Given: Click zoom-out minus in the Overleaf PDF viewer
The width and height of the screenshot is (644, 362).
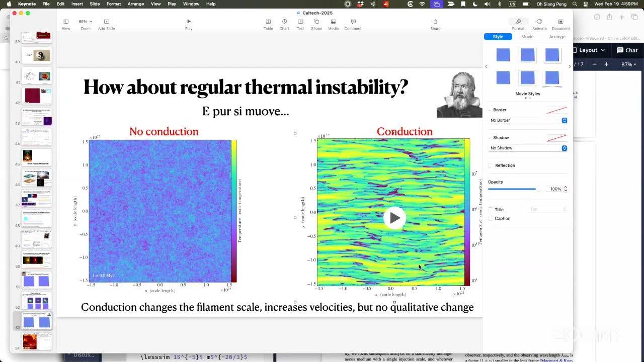Looking at the screenshot, I should pyautogui.click(x=595, y=64).
